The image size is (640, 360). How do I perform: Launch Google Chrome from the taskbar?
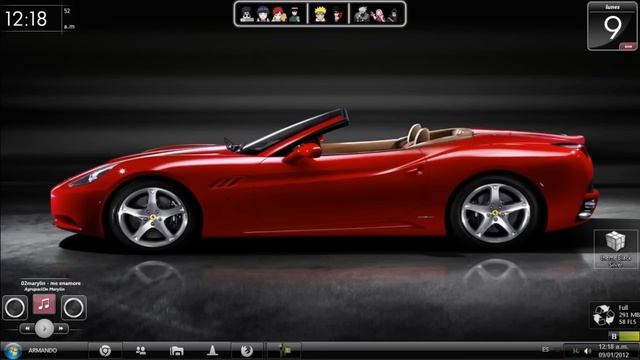105,351
